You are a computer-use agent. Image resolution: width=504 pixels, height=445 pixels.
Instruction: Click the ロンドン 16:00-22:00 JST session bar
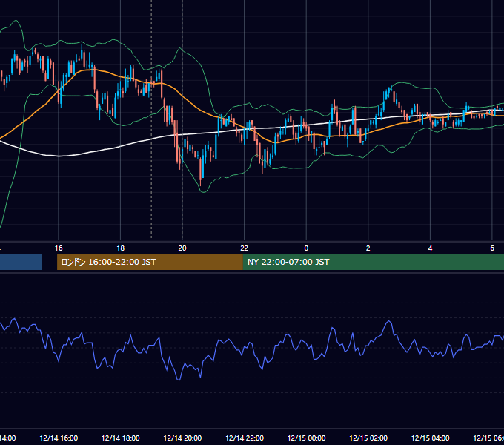point(150,262)
